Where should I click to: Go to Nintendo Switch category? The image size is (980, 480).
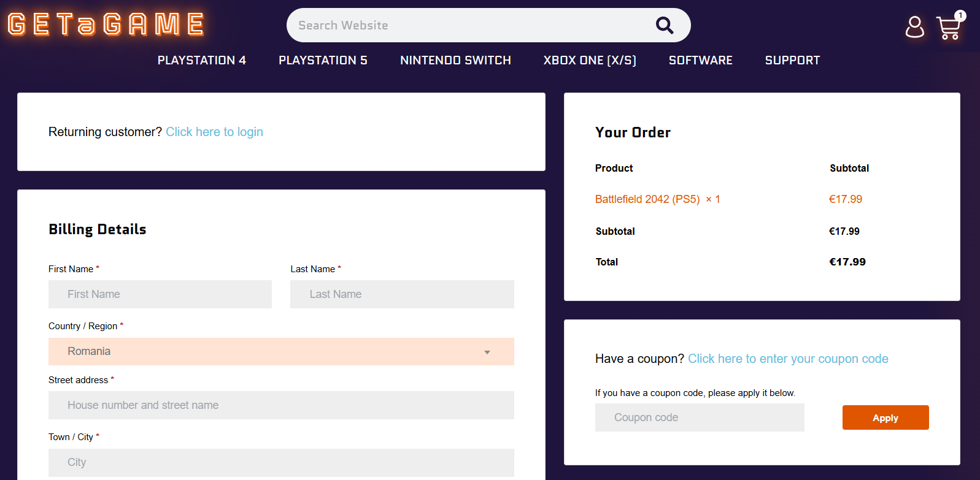coord(455,60)
